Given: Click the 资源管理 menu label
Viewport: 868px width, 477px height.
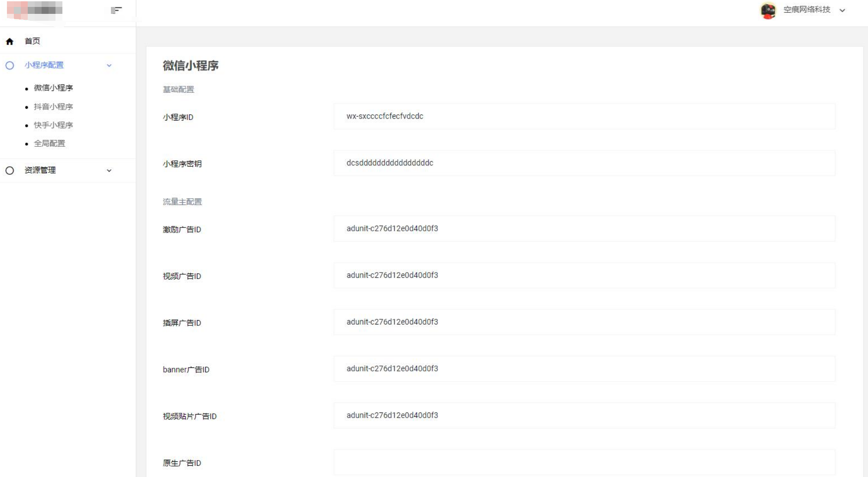Looking at the screenshot, I should 40,170.
